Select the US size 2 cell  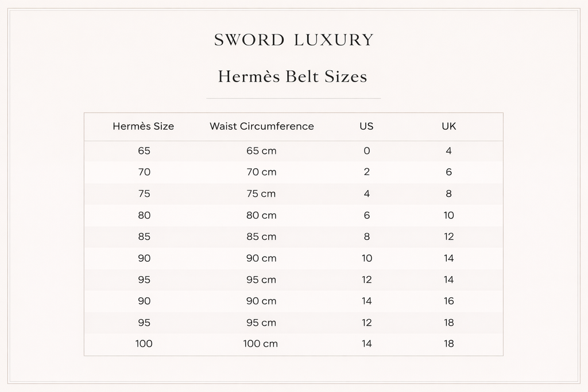[x=366, y=172]
